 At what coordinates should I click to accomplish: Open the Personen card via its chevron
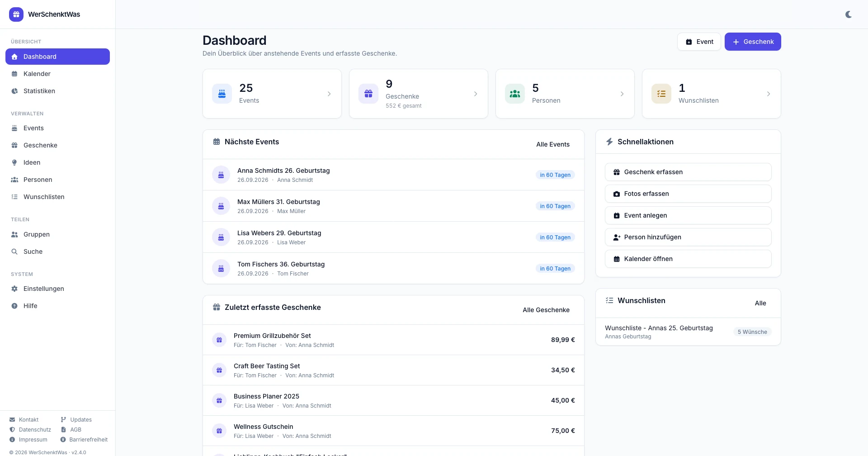[x=622, y=94]
